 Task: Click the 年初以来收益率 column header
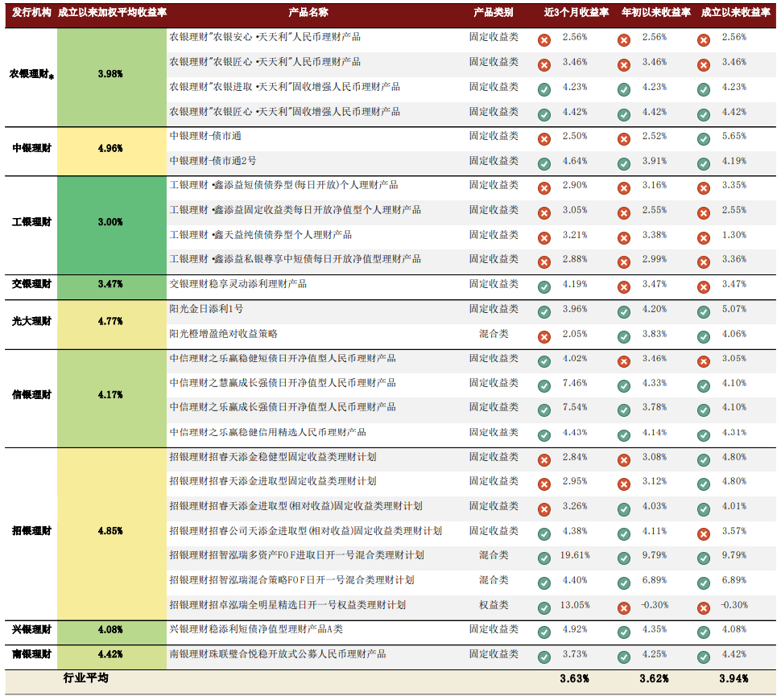(656, 12)
